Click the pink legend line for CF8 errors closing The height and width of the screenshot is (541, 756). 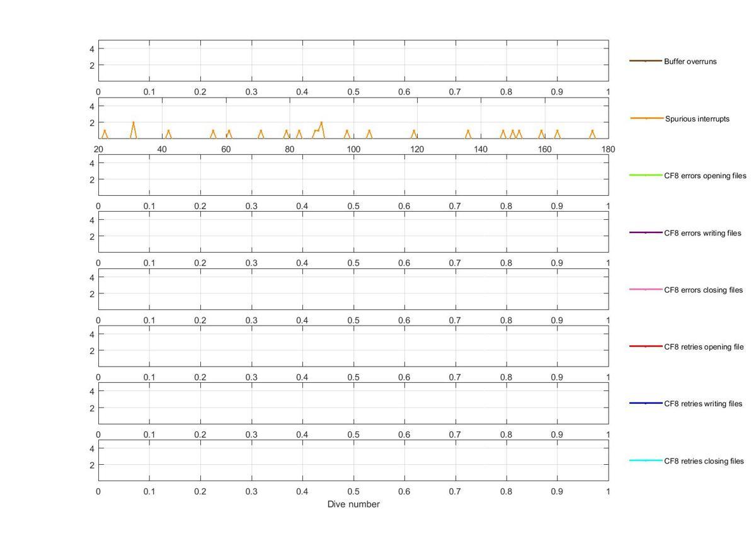(x=646, y=290)
